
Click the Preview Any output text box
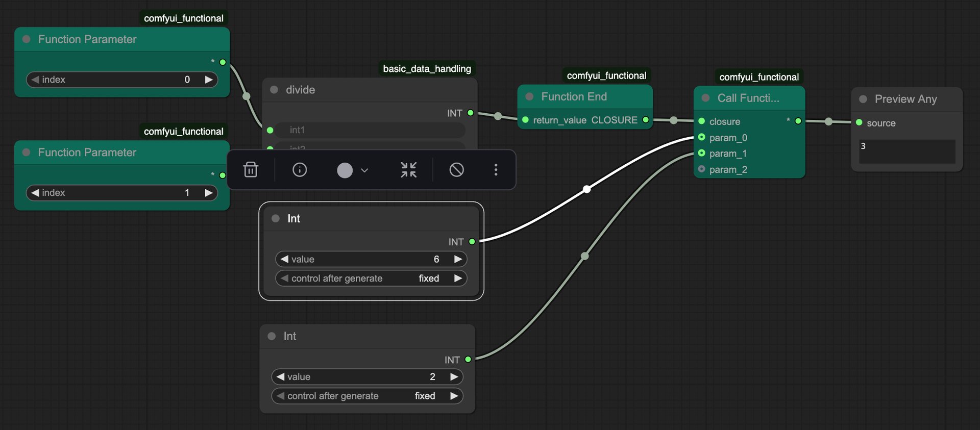(x=907, y=151)
